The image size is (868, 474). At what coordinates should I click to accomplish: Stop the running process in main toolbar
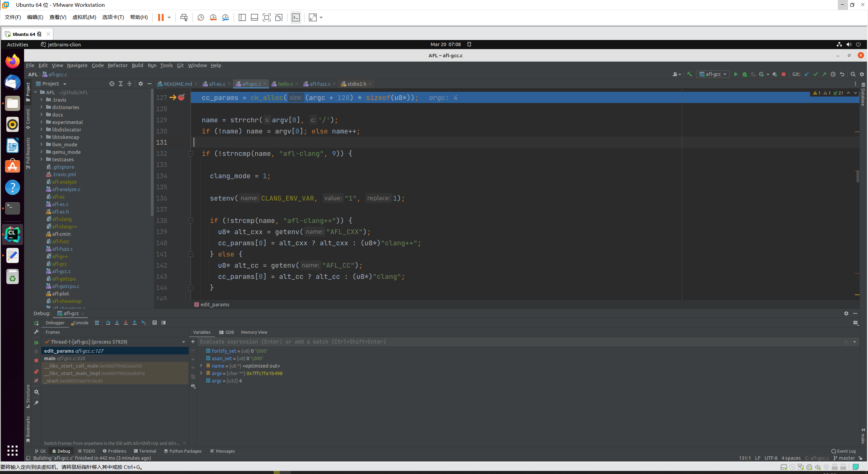coord(784,74)
